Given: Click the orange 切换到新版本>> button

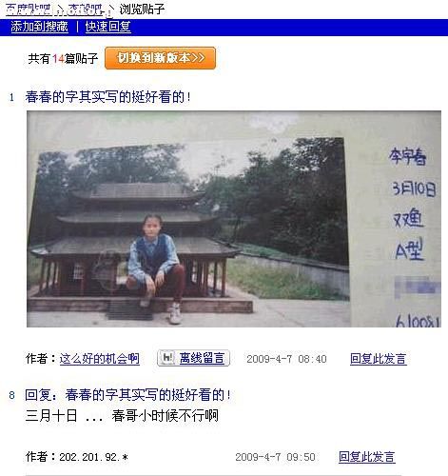Looking at the screenshot, I should (x=160, y=58).
